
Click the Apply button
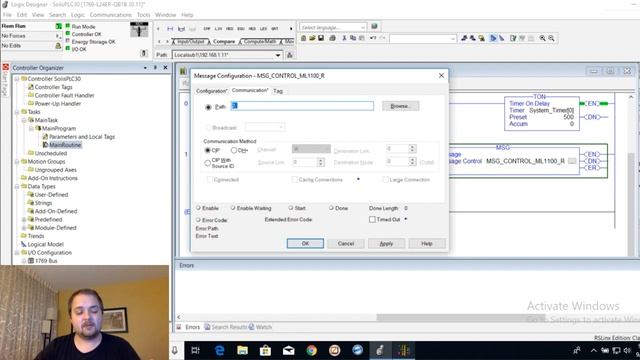(x=386, y=243)
